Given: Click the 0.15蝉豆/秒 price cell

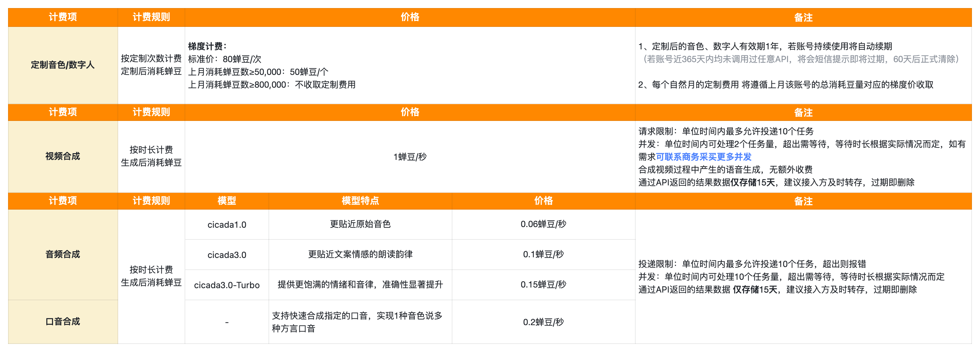Looking at the screenshot, I should click(x=543, y=284).
